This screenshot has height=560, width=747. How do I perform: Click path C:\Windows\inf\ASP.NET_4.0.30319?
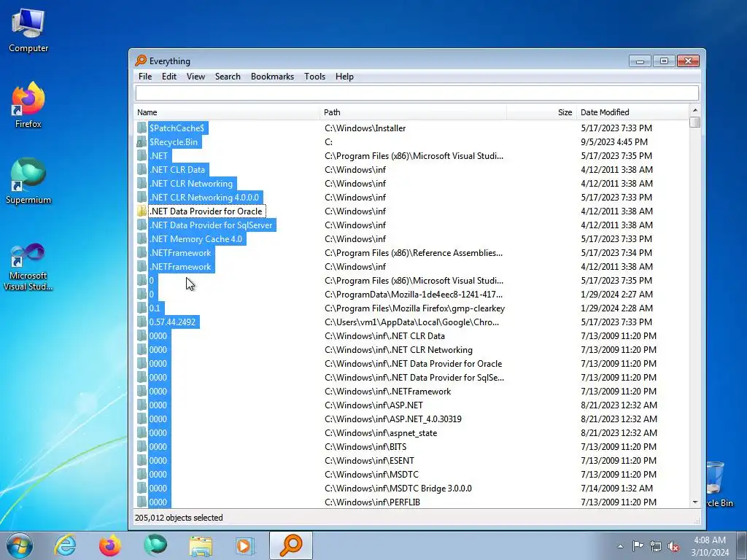(x=393, y=419)
